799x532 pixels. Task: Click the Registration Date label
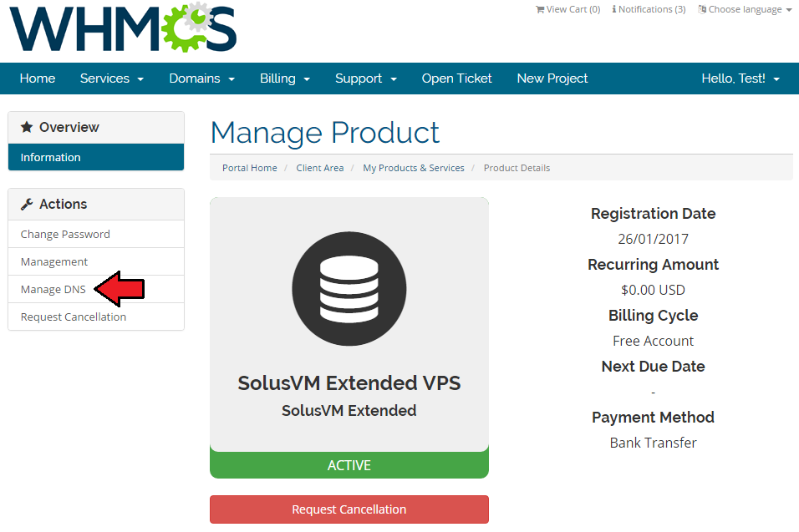pos(653,213)
